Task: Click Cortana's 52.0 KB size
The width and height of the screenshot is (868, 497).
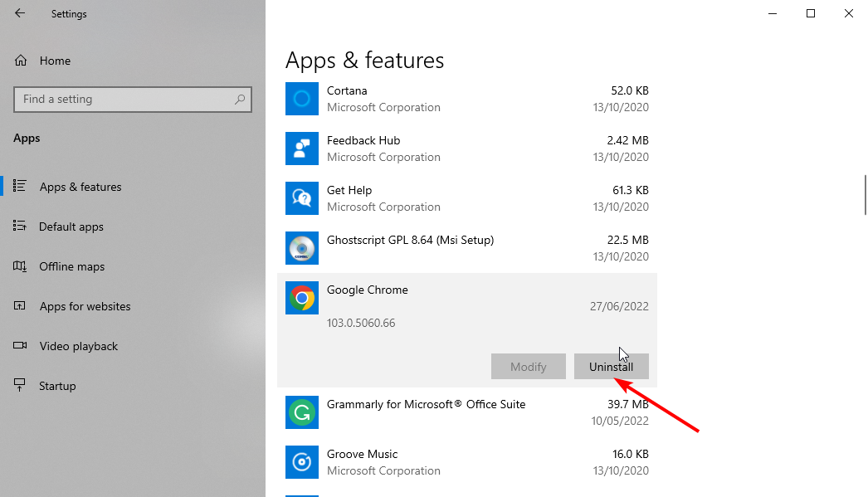Action: tap(629, 90)
